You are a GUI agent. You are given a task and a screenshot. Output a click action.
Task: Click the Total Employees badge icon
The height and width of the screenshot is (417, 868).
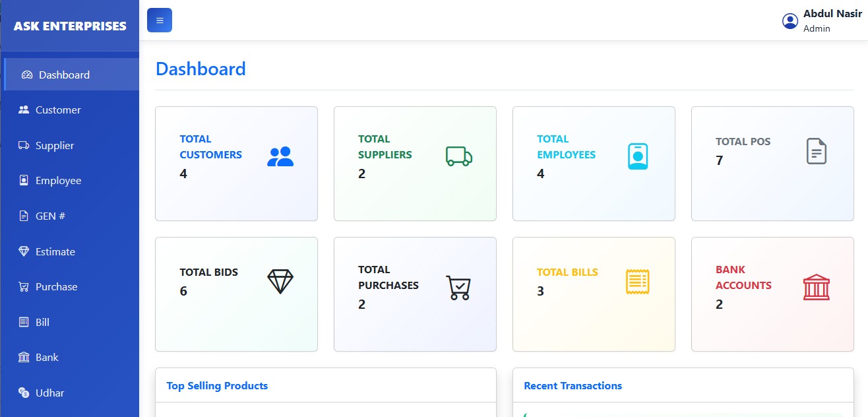click(x=638, y=156)
